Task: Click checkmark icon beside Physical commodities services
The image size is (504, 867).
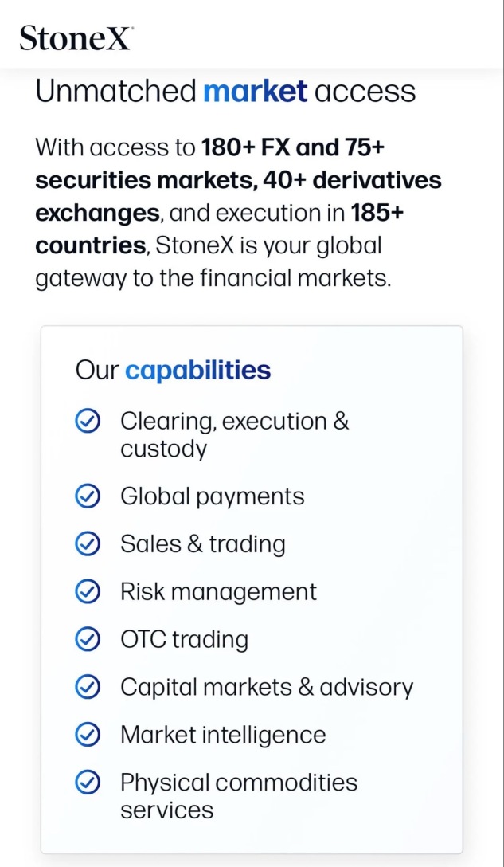Action: [87, 783]
